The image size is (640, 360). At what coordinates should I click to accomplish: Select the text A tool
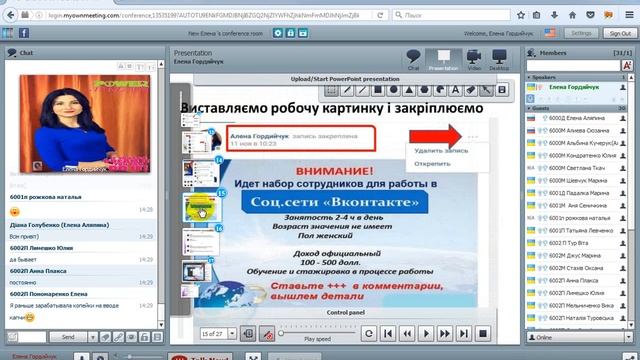click(x=456, y=90)
